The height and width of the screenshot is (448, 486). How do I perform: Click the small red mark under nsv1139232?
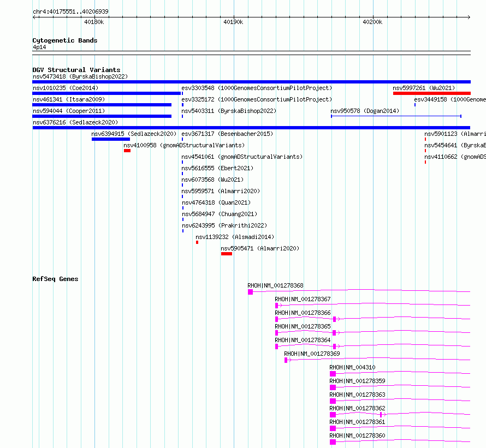[x=197, y=242]
